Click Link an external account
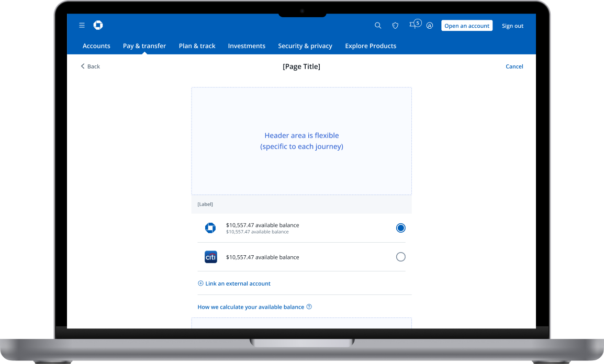The width and height of the screenshot is (604, 364). 238,283
